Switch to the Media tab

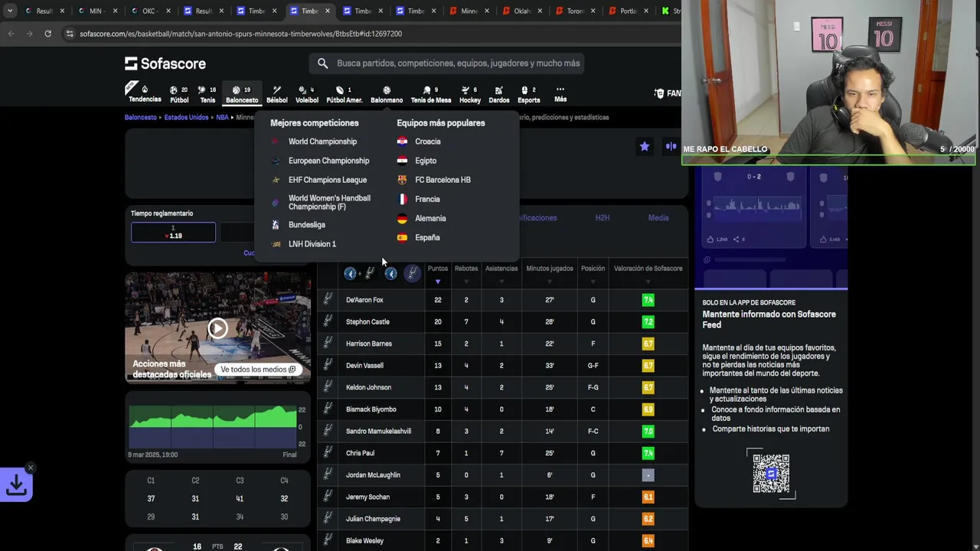point(658,218)
